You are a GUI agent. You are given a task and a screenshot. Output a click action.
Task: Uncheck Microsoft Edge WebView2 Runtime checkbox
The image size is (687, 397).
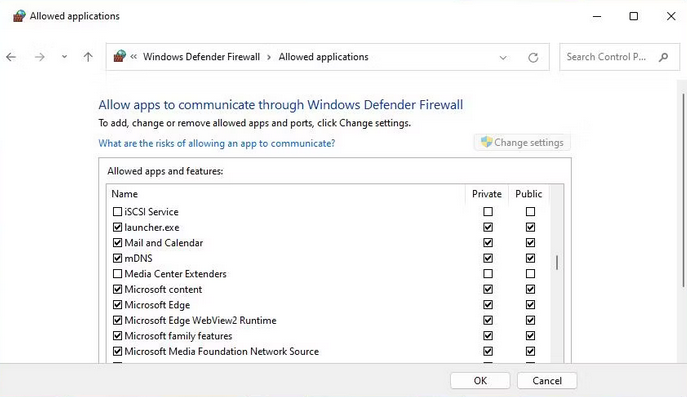117,320
